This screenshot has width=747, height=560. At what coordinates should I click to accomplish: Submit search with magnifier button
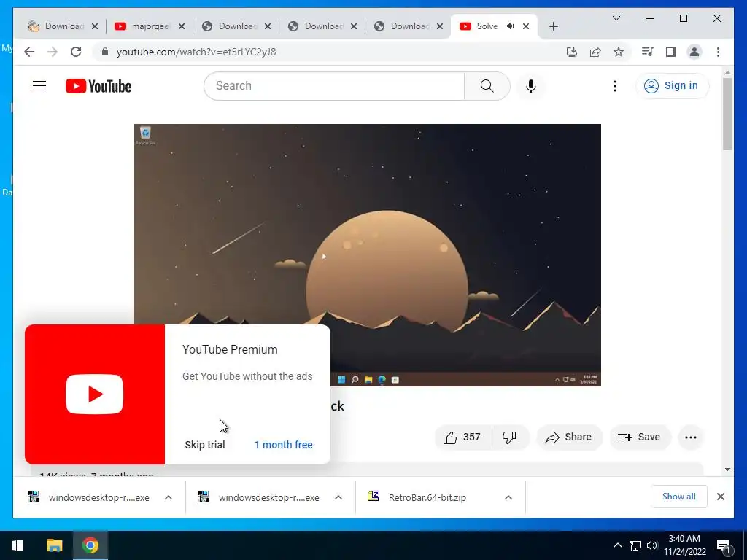(x=487, y=86)
